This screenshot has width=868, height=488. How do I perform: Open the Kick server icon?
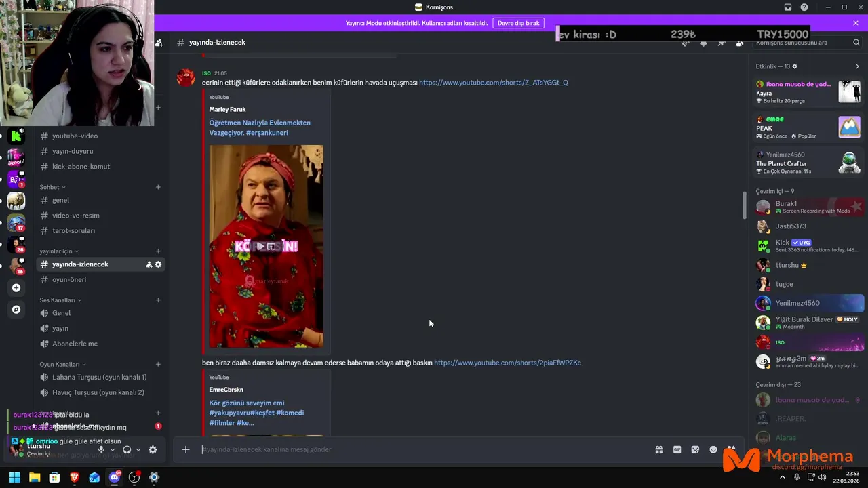pos(16,136)
